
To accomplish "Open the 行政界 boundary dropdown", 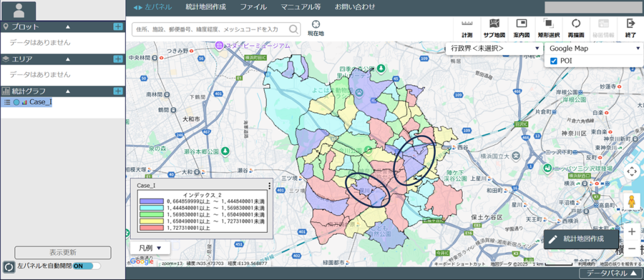I will (494, 48).
